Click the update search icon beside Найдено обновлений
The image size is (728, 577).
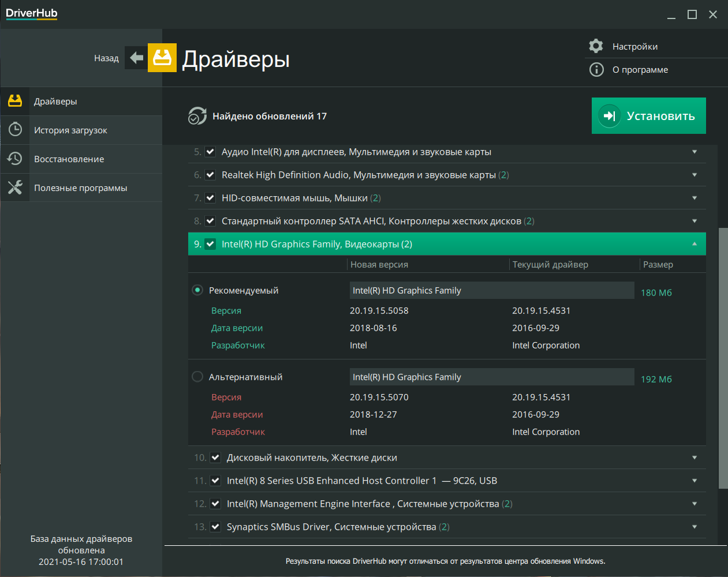coord(197,115)
